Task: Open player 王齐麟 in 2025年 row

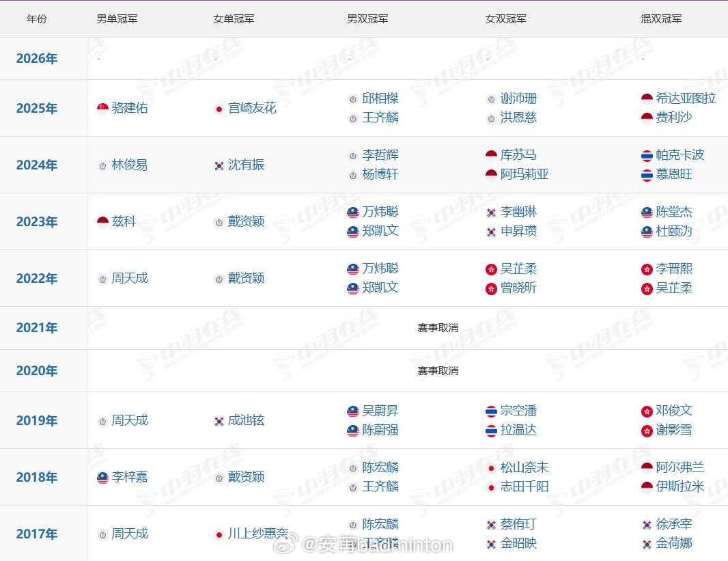Action: (x=380, y=118)
